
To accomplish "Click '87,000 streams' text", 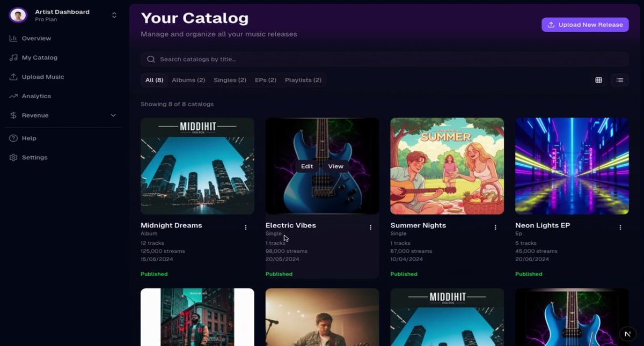I will tap(411, 251).
